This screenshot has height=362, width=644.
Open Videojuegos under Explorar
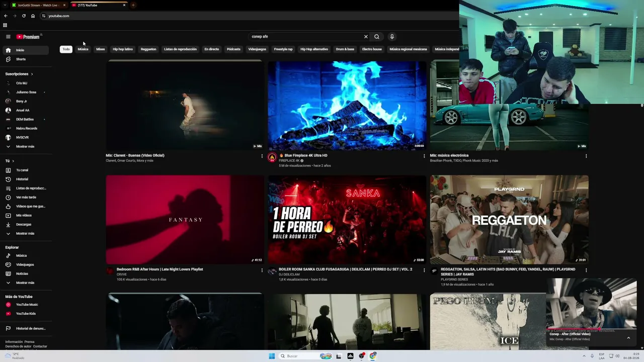(25, 265)
